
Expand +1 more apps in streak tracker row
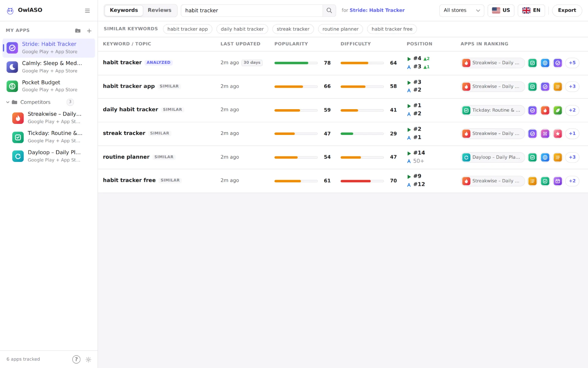coord(572,134)
